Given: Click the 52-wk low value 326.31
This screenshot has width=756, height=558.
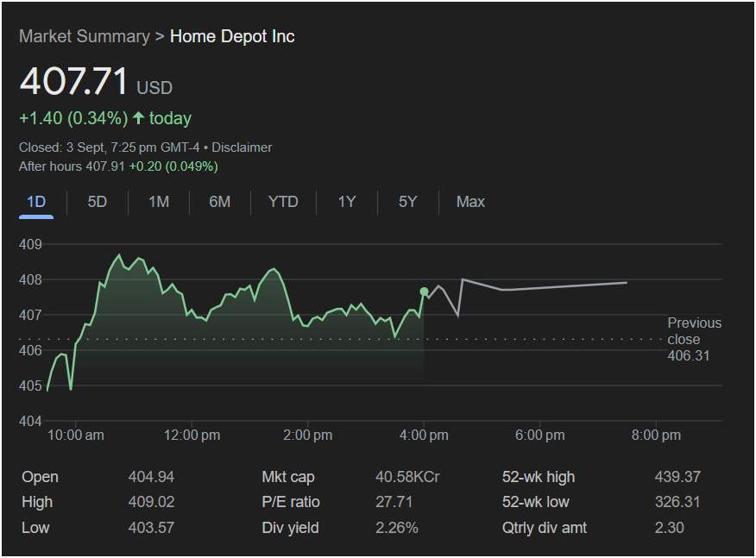Looking at the screenshot, I should pyautogui.click(x=677, y=502).
